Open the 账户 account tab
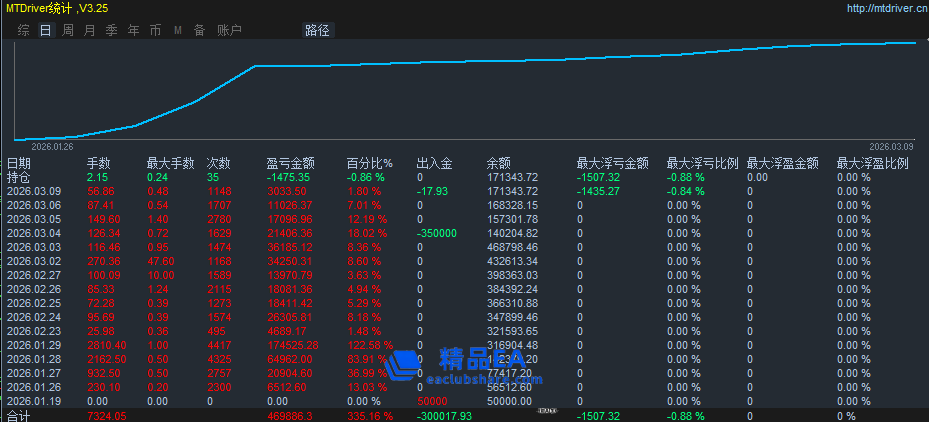The height and width of the screenshot is (422, 929). (x=229, y=31)
